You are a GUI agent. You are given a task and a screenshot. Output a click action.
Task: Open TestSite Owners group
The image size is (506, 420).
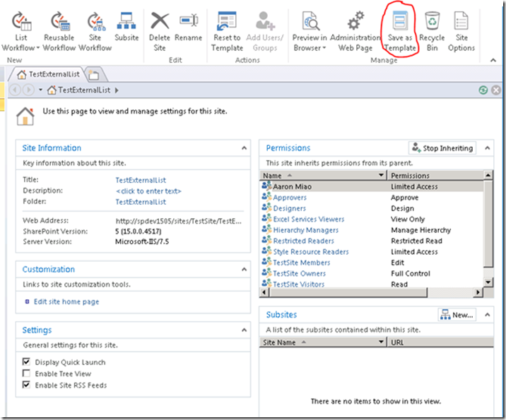[299, 274]
